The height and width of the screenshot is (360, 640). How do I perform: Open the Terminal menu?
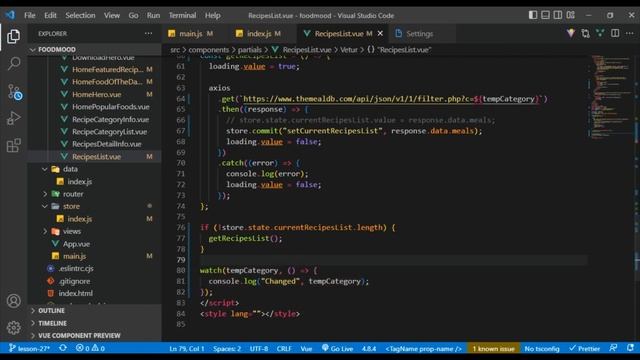coord(182,16)
